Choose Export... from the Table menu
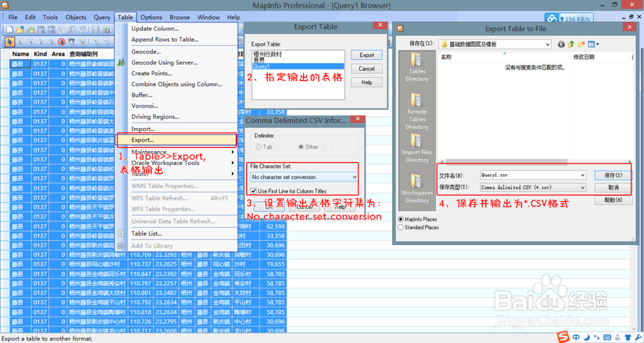 176,140
